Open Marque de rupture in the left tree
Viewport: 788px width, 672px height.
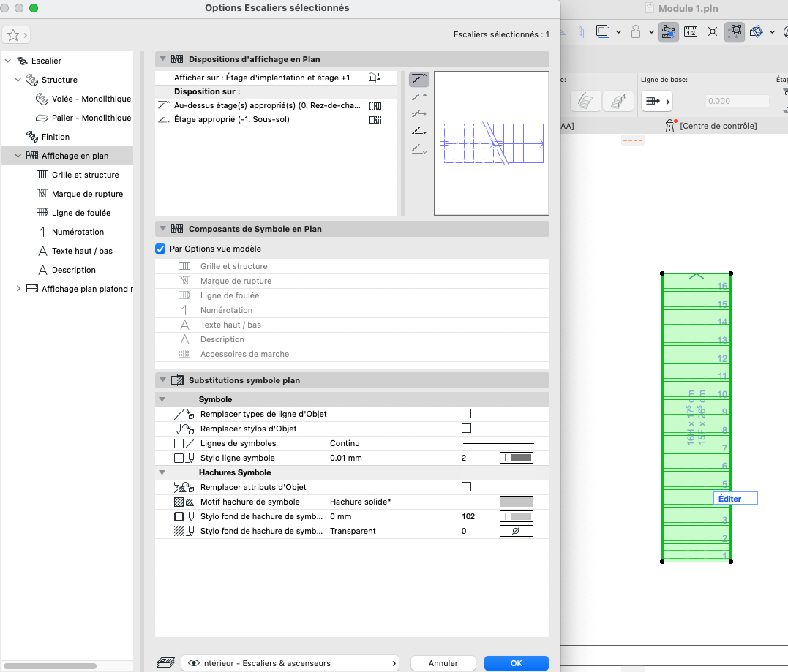point(80,194)
